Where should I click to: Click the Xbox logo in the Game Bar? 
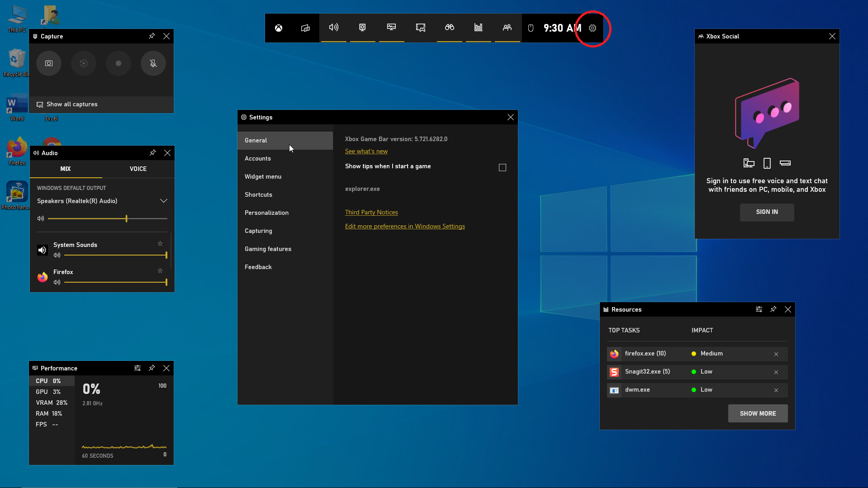pos(279,28)
